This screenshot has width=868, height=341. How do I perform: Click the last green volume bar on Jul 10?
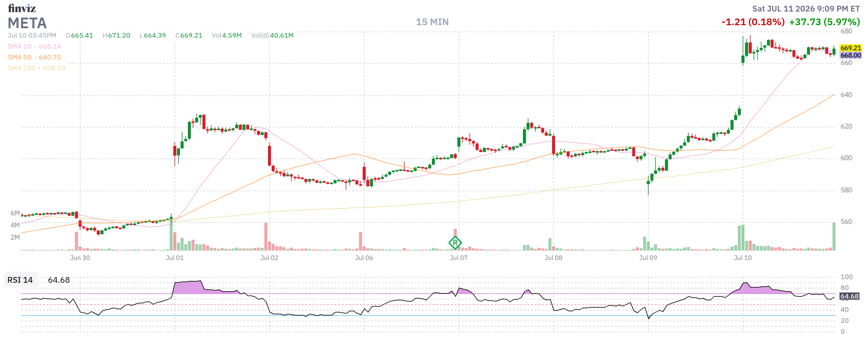[834, 236]
